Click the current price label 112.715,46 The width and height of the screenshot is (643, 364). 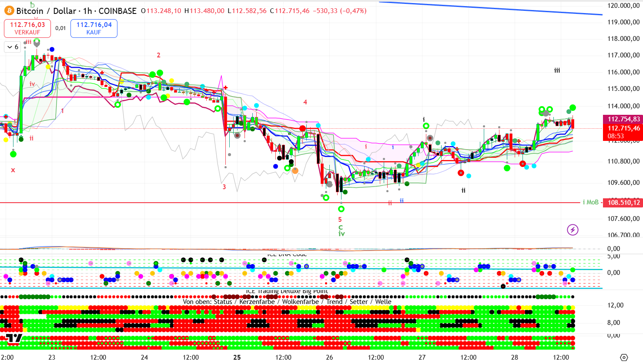[623, 128]
